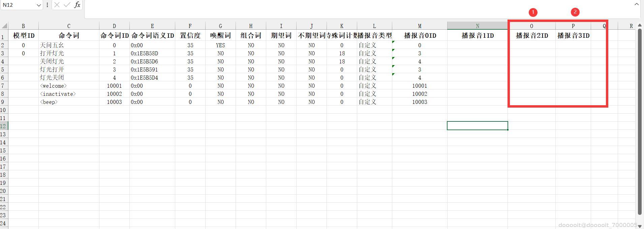Select row 12 header
Viewport: 644px width, 229px height.
pyautogui.click(x=4, y=126)
